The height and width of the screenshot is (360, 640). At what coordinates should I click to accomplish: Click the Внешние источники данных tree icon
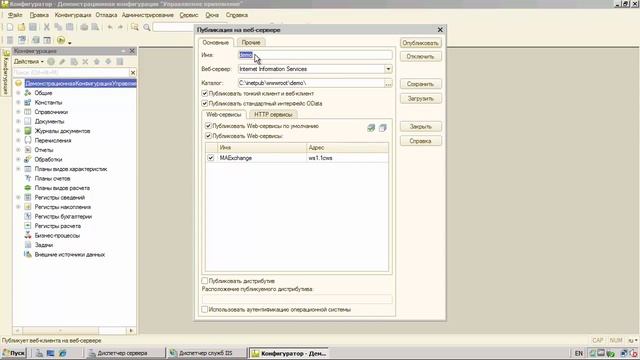[28, 254]
